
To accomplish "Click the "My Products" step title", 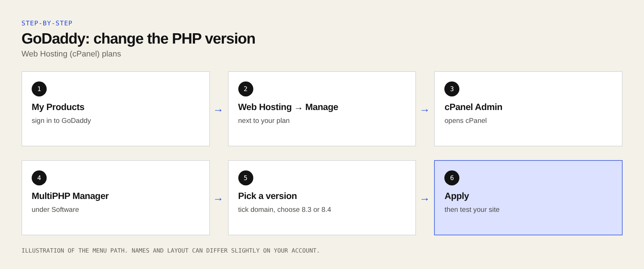I will 58,107.
